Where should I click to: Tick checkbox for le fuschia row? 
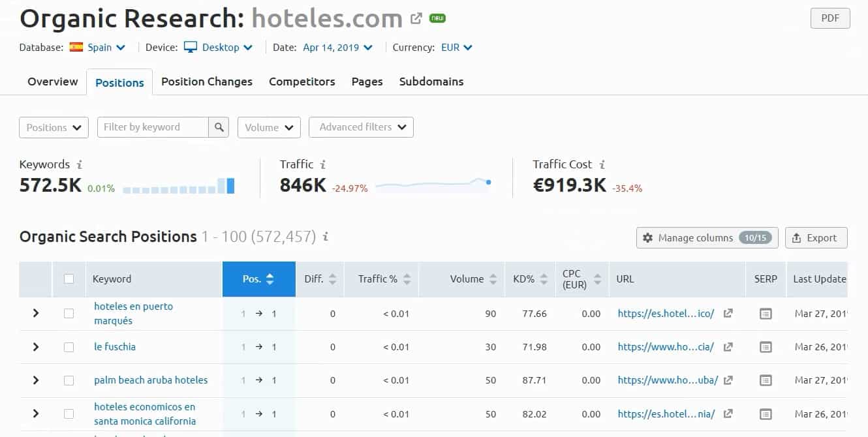pyautogui.click(x=69, y=347)
